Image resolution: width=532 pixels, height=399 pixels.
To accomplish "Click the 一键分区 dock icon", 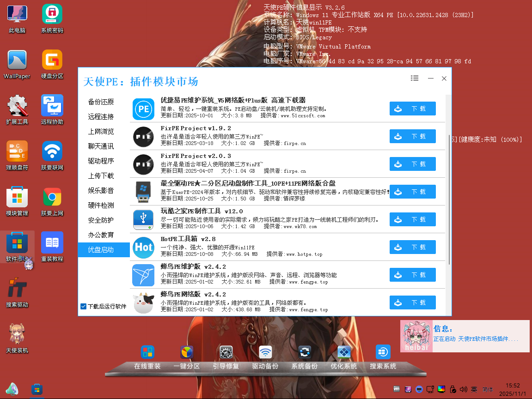I will click(x=187, y=352).
